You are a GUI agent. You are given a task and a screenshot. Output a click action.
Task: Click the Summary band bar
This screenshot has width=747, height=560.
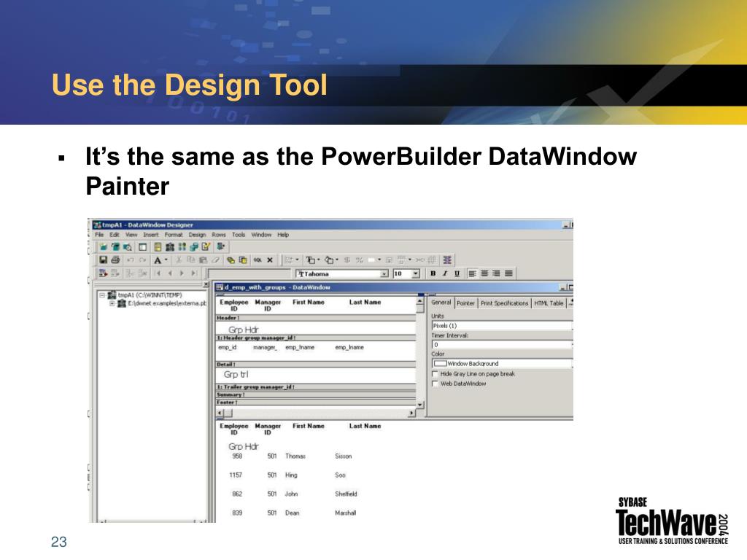316,394
